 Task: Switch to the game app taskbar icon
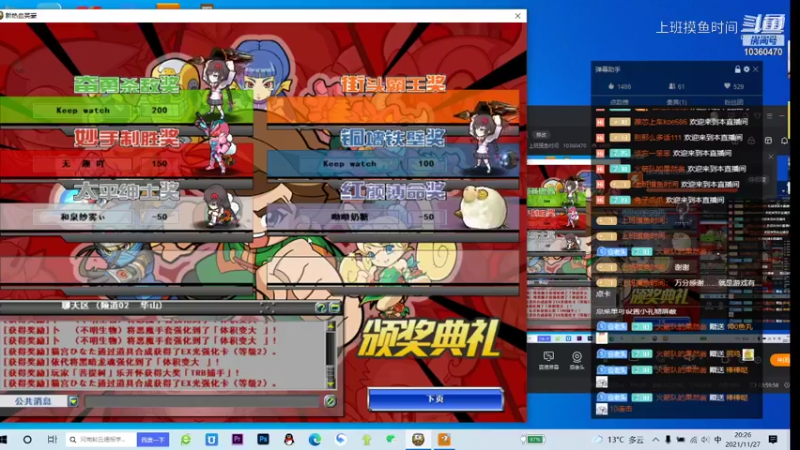tap(418, 439)
